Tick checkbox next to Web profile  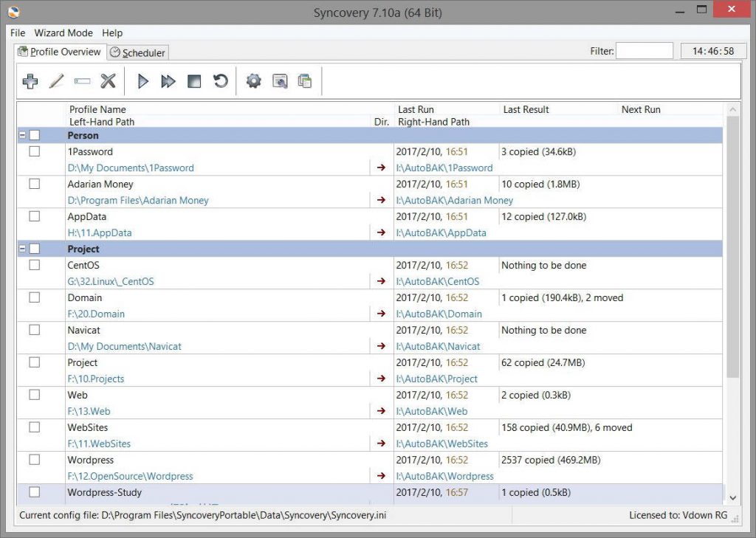(34, 395)
